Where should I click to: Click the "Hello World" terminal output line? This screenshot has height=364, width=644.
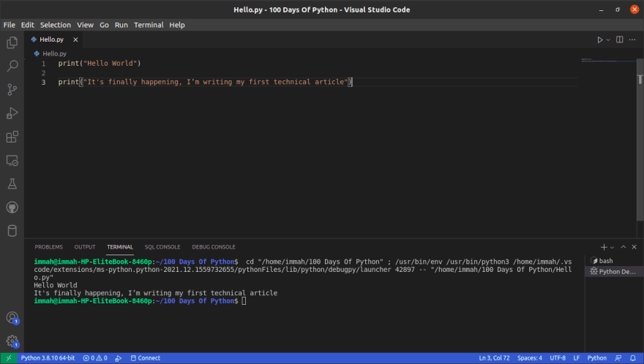click(56, 285)
